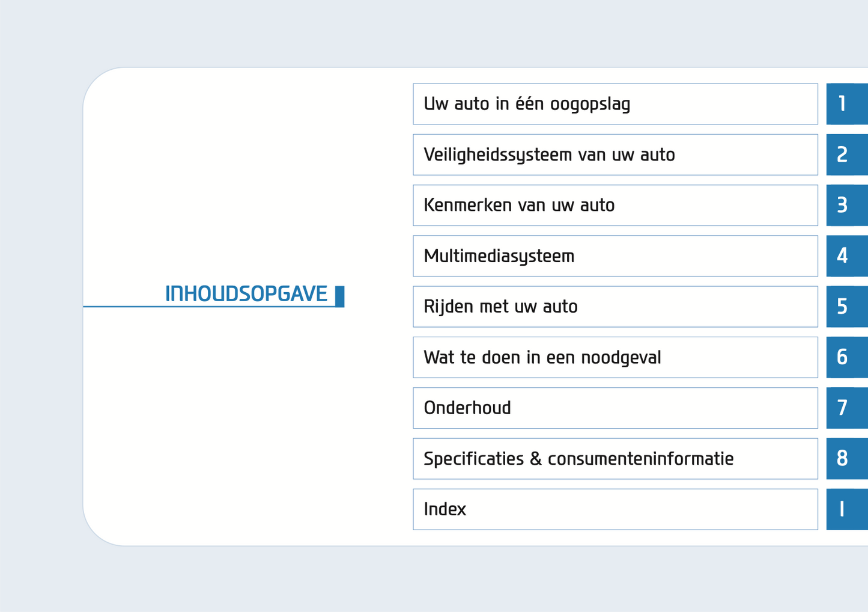
Task: Click blue tab number 1
Action: [x=846, y=104]
